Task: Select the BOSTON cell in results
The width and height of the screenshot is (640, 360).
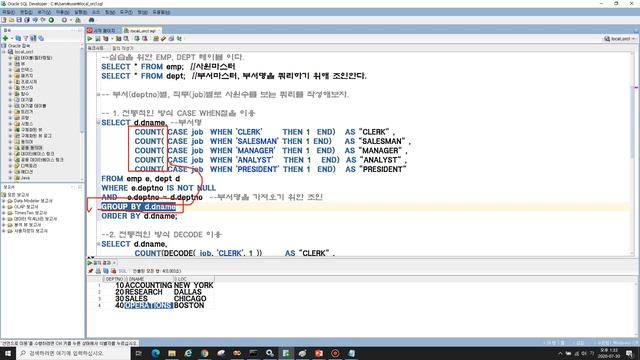Action: [x=193, y=305]
